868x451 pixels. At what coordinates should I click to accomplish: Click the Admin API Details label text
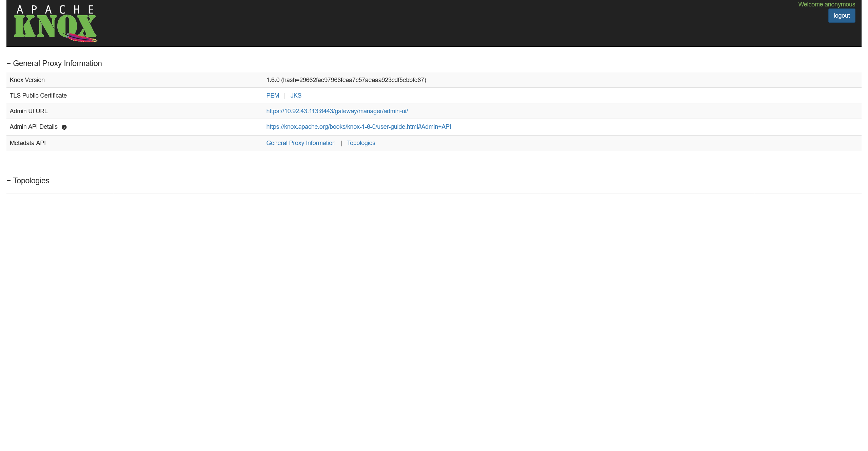pyautogui.click(x=34, y=127)
